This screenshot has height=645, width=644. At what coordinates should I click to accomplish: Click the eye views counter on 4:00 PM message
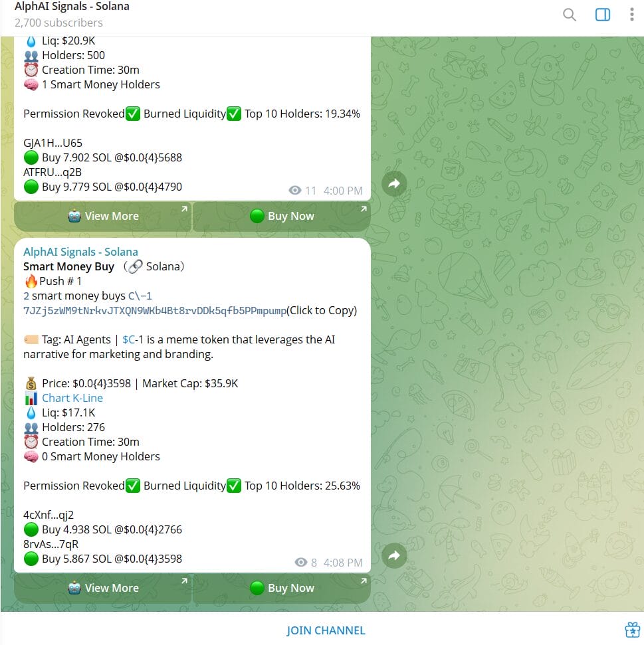pos(302,191)
